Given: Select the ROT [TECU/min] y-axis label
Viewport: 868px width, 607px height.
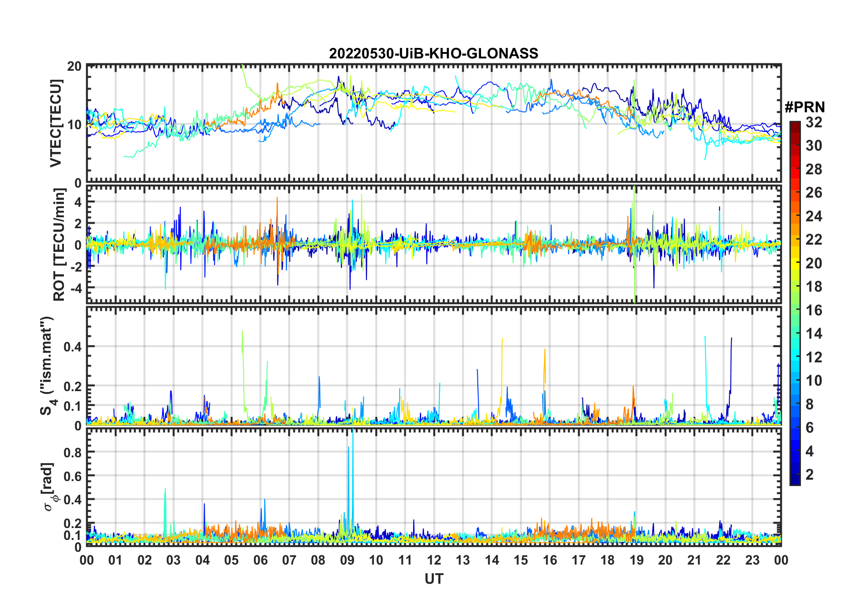Looking at the screenshot, I should point(59,245).
